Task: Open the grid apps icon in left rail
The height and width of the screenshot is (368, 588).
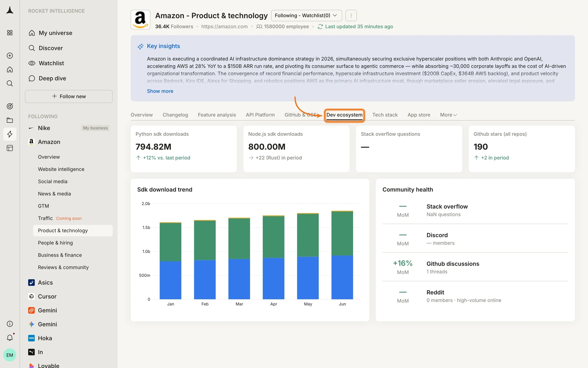Action: tap(10, 33)
